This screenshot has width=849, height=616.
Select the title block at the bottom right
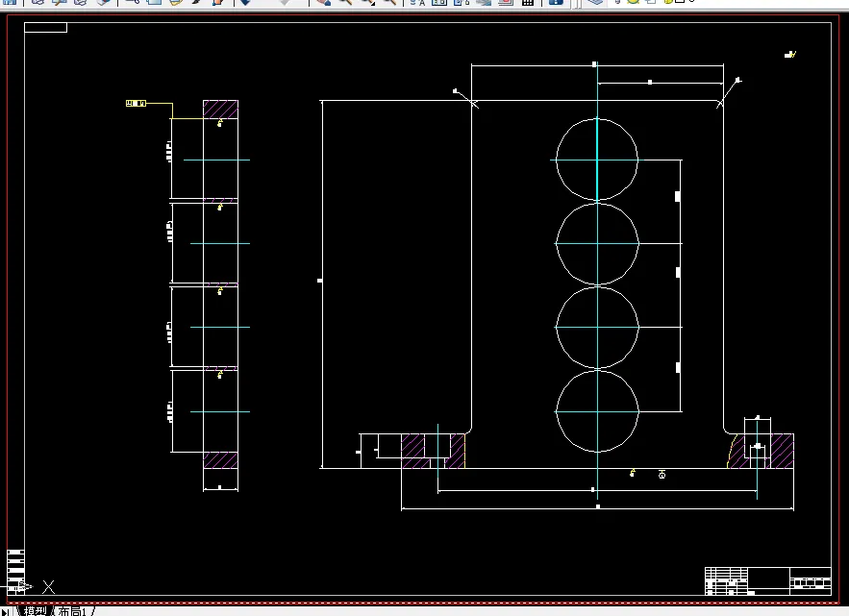click(768, 581)
